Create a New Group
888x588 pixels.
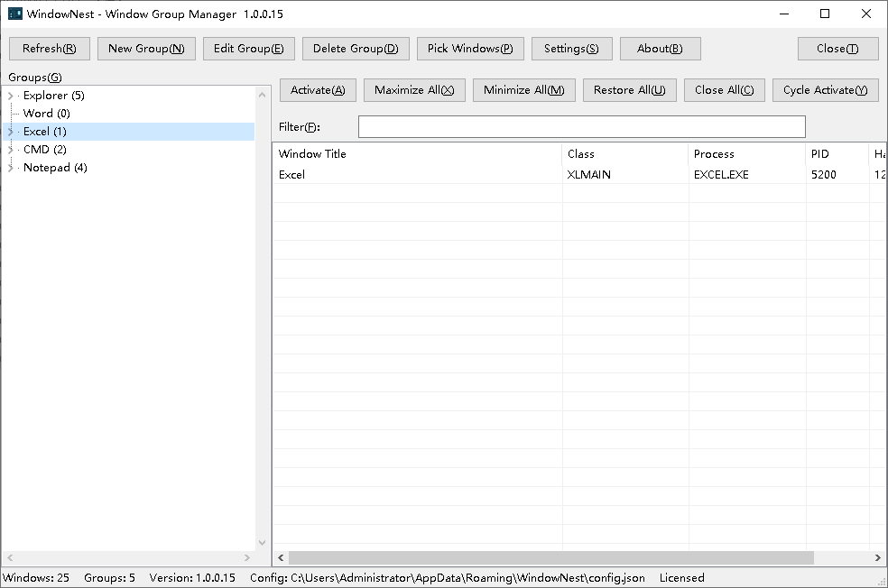(146, 49)
